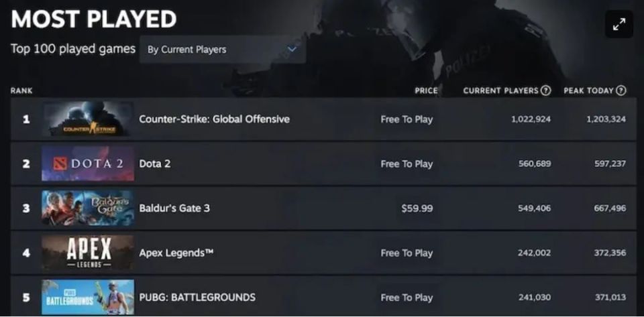Click the Peak Today help question-mark icon
644x317 pixels.
(621, 90)
